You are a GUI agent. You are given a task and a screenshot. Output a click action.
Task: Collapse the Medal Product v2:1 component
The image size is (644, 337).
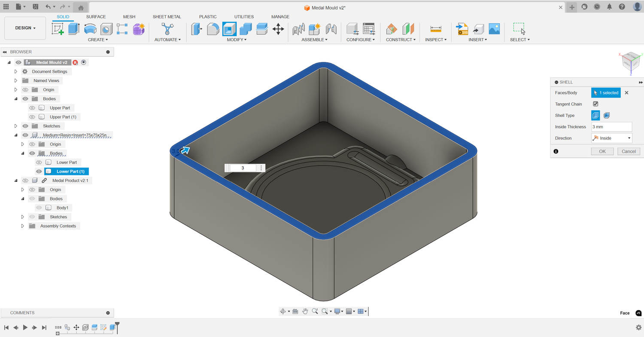pos(16,181)
